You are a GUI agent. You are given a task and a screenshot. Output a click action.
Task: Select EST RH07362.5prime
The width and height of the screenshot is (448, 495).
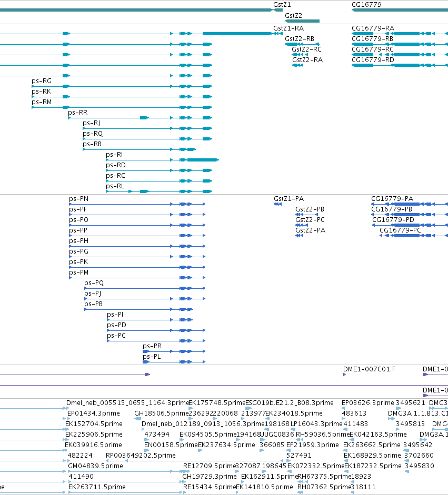click(x=324, y=487)
